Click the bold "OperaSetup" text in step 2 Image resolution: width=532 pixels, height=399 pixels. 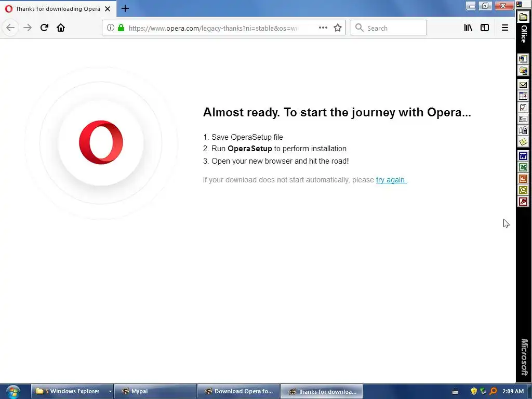pos(250,149)
